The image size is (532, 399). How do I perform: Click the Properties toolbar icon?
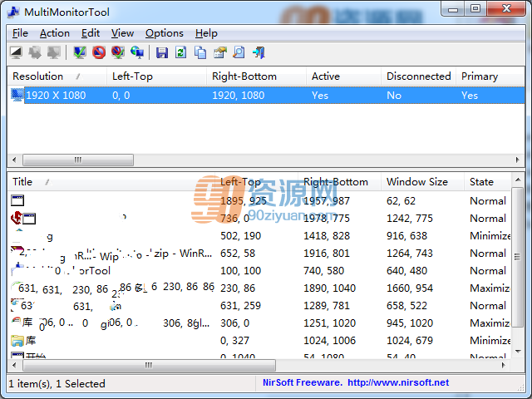pyautogui.click(x=219, y=52)
